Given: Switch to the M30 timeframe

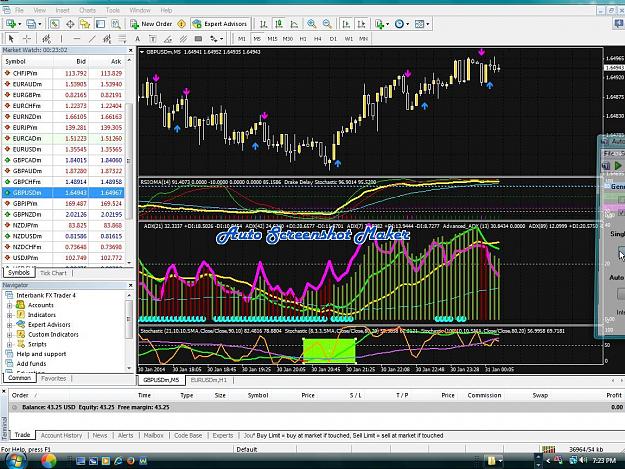Looking at the screenshot, I should click(x=287, y=39).
